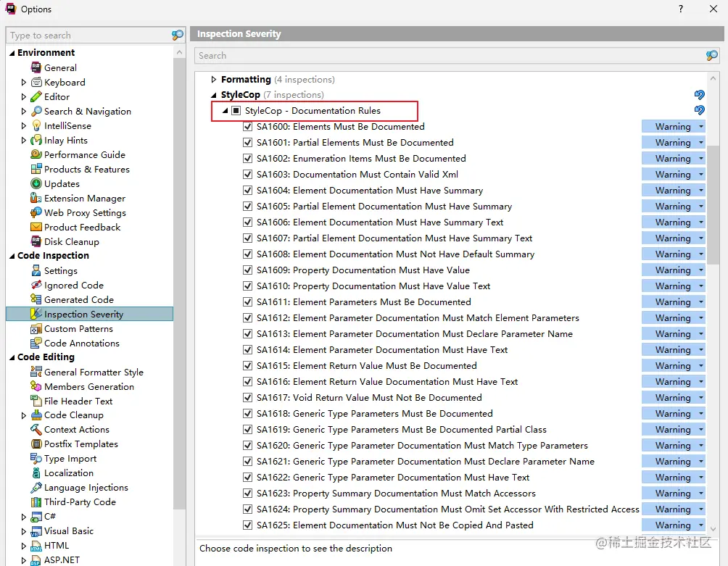This screenshot has height=566, width=728.
Task: Click the Disk Cleanup icon
Action: click(36, 241)
